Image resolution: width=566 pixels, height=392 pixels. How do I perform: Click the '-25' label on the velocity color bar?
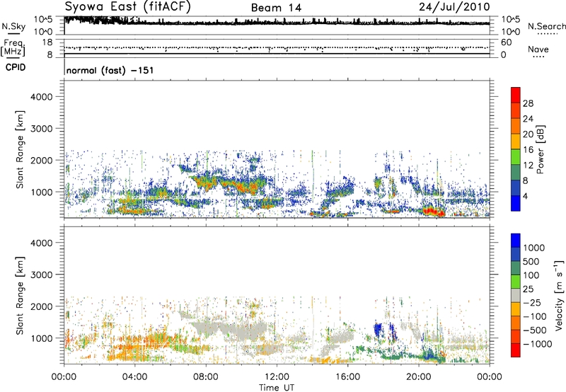(532, 303)
